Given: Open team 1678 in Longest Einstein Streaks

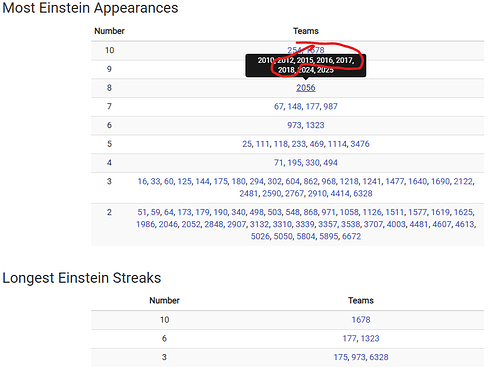Looking at the screenshot, I should pyautogui.click(x=361, y=320).
